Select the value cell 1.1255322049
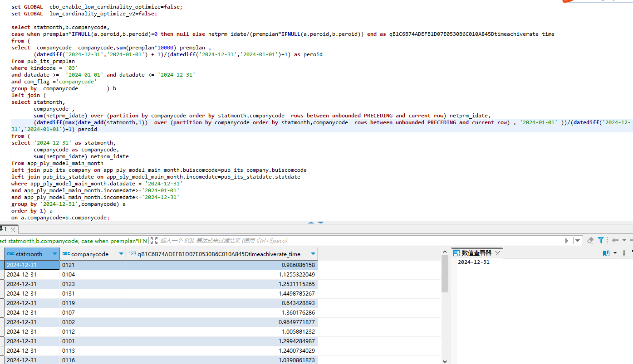Screen dimensions: 633x364 [x=222, y=275]
